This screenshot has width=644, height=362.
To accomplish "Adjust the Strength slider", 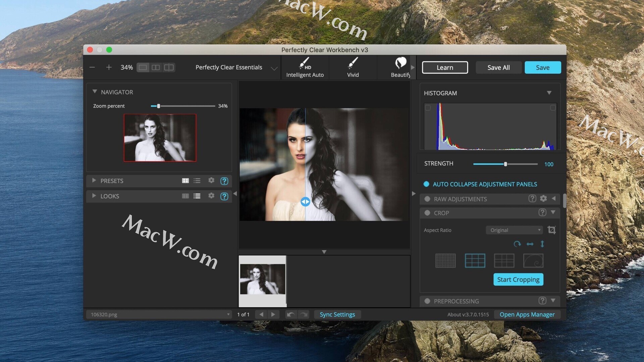I will point(505,164).
